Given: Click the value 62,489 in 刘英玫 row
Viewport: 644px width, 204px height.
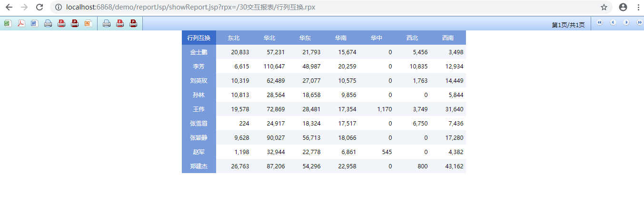Looking at the screenshot, I should point(276,80).
